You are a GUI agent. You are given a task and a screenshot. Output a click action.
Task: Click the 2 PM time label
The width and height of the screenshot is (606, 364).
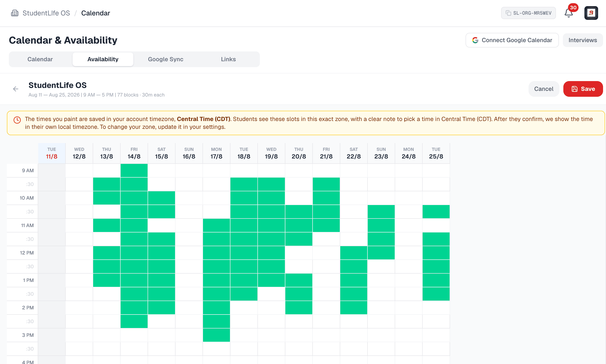click(x=28, y=308)
